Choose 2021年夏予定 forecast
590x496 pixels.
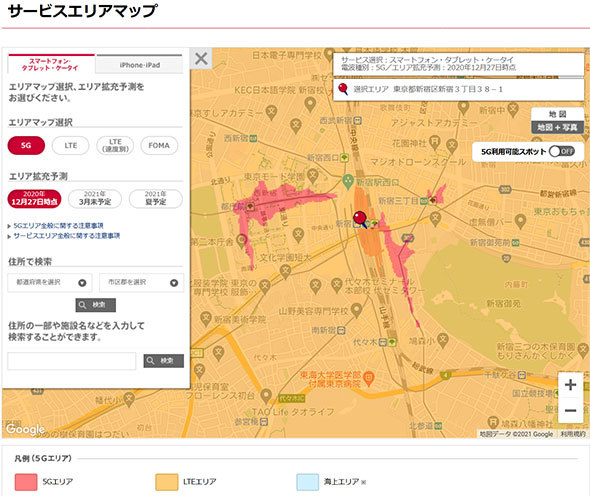point(155,198)
